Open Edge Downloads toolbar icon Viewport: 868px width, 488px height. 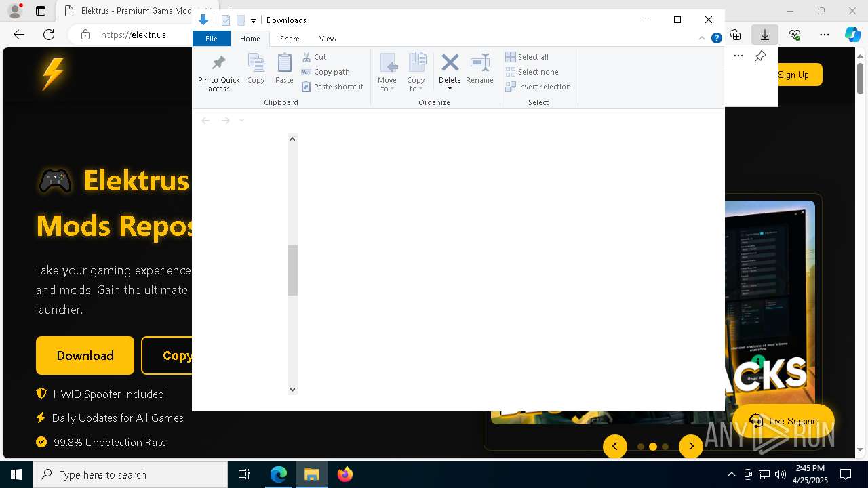[x=765, y=35]
